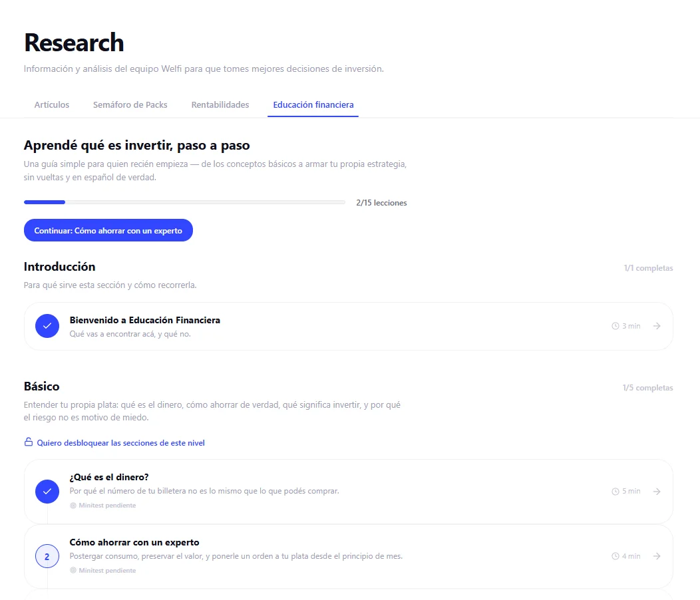Select the Educación financiera tab

coord(313,105)
